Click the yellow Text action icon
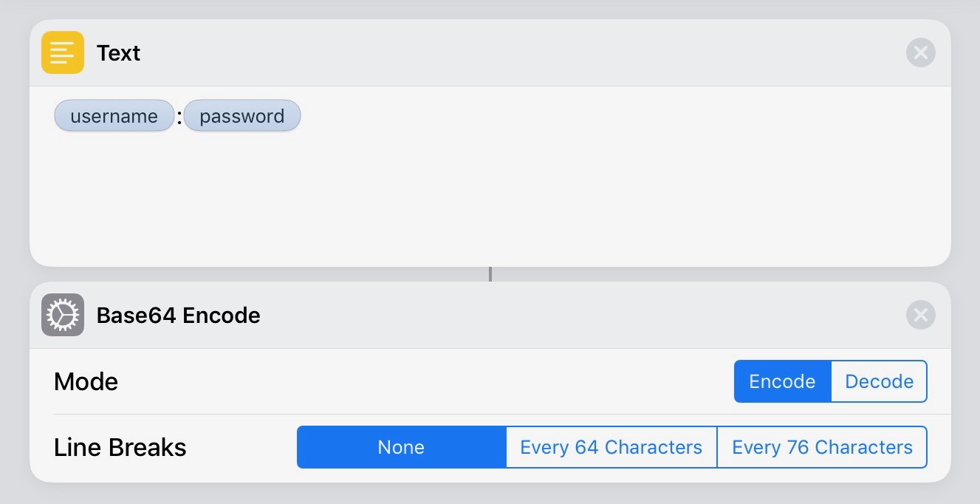 coord(63,52)
